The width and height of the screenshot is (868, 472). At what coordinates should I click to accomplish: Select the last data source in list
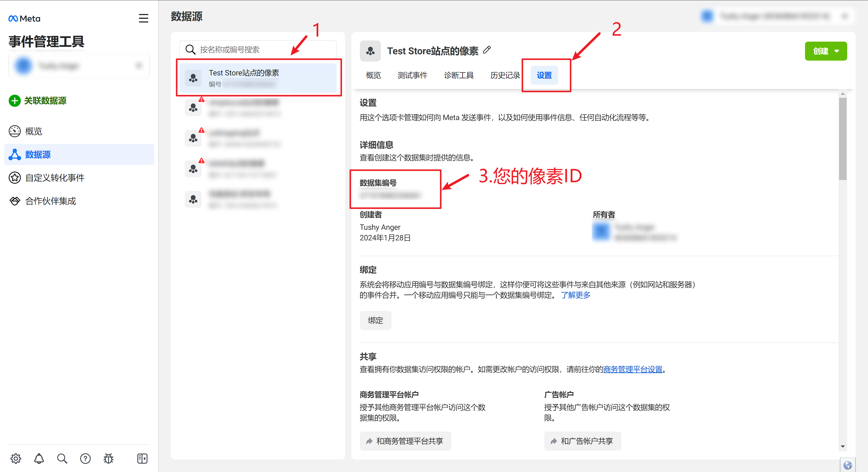[258, 199]
